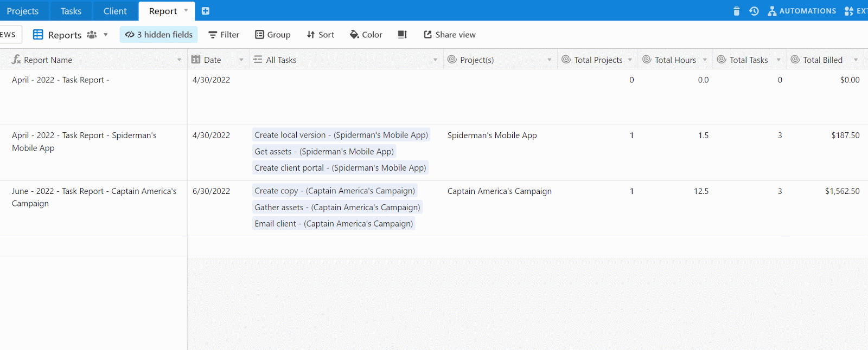Open the Sort options

321,35
